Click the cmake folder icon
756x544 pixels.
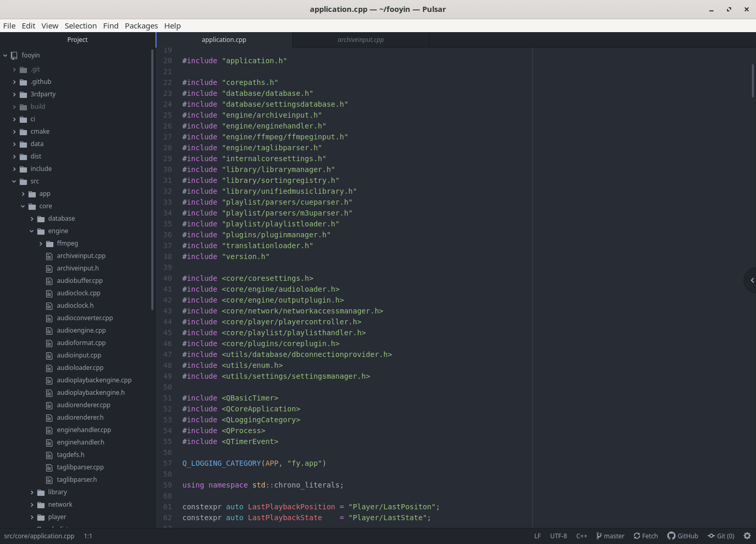[23, 132]
